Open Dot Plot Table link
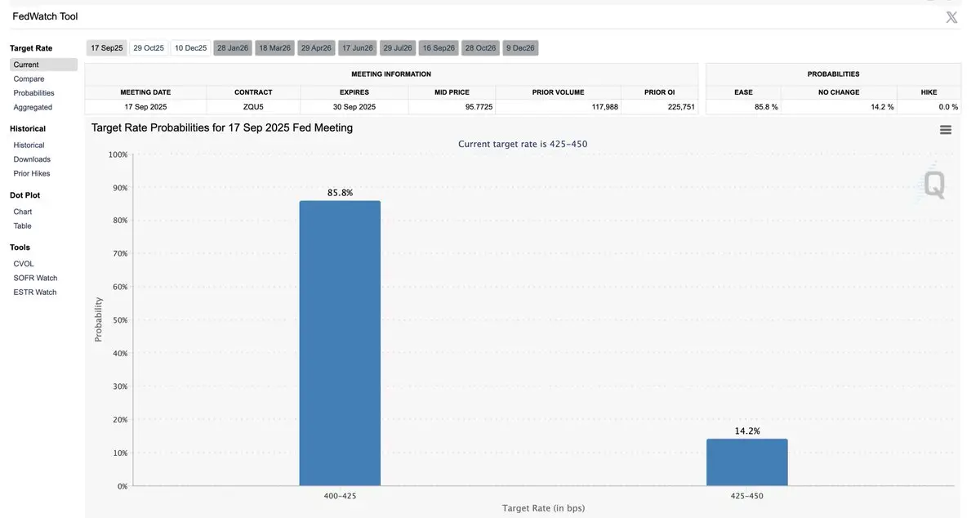This screenshot has height=518, width=980. click(x=22, y=226)
